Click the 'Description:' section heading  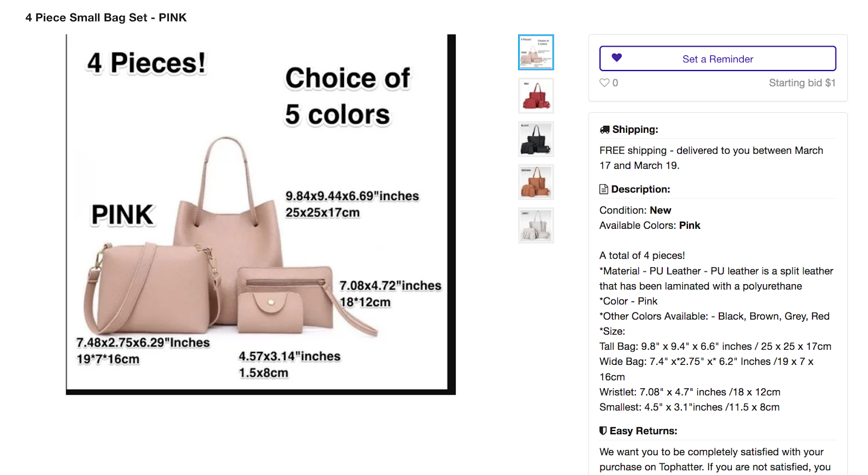pyautogui.click(x=641, y=189)
